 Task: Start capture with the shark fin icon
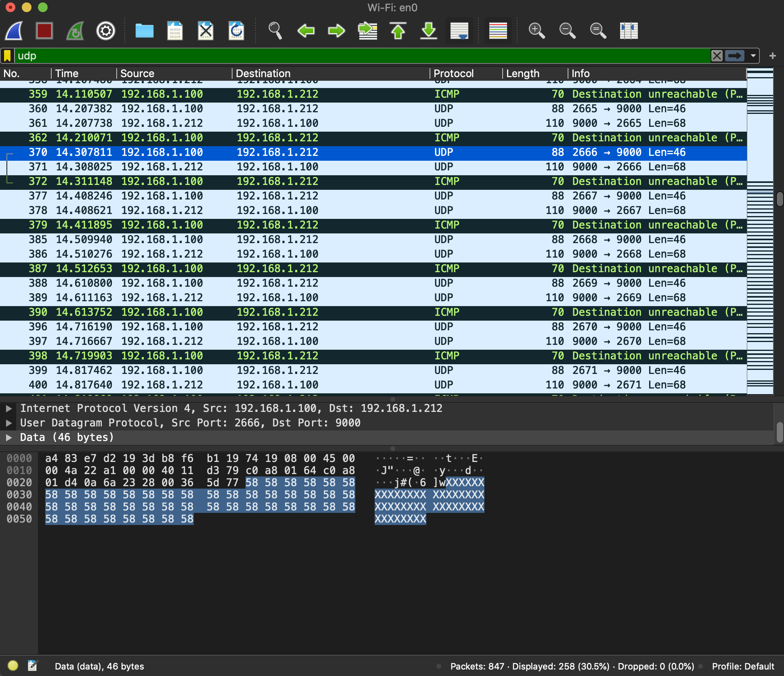click(x=14, y=31)
